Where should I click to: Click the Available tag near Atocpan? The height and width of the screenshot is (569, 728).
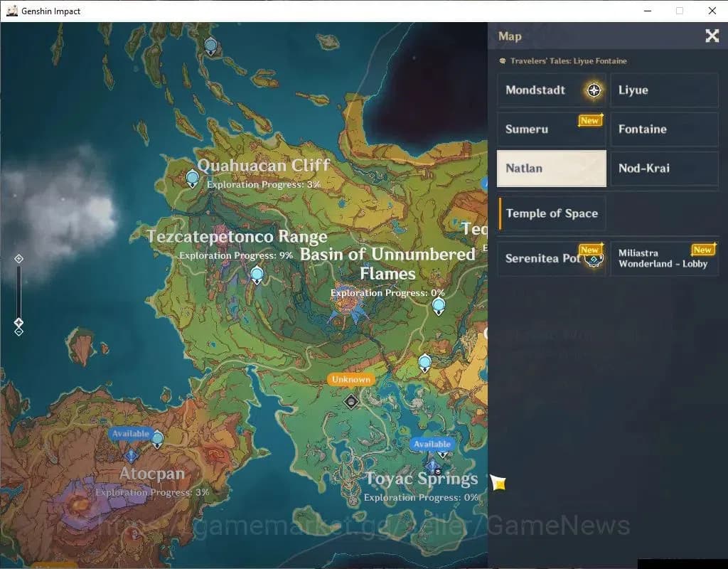(131, 433)
